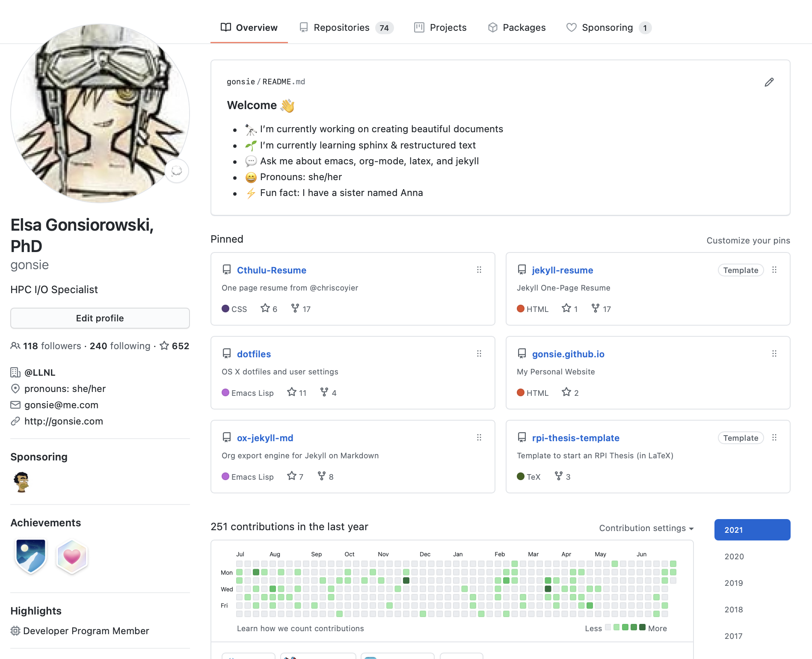
Task: Switch to the Overview tab
Action: 249,27
